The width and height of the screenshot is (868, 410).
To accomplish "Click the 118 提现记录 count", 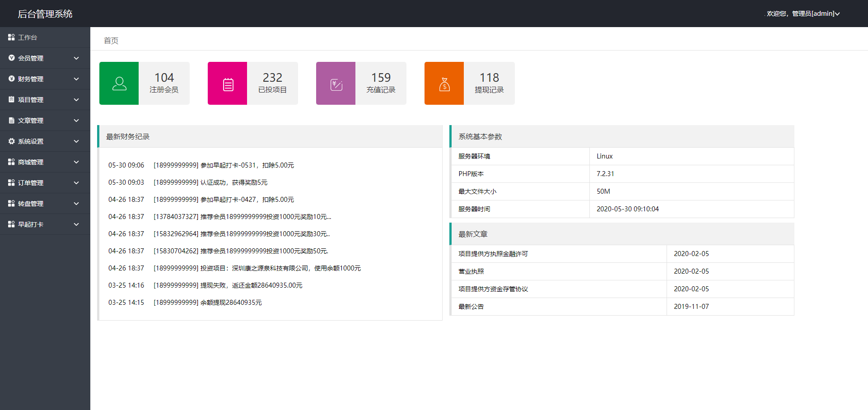I will [489, 78].
